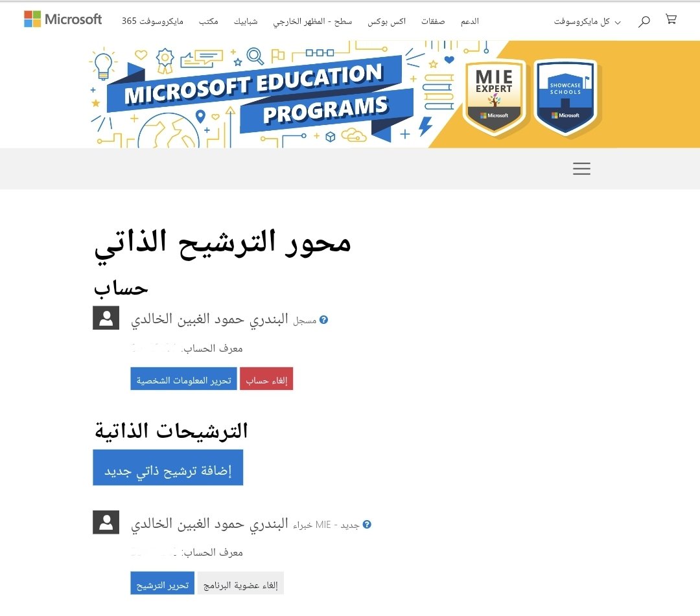Open the اكس بوكس menu item
Viewport: 700px width, 616px height.
[x=386, y=21]
